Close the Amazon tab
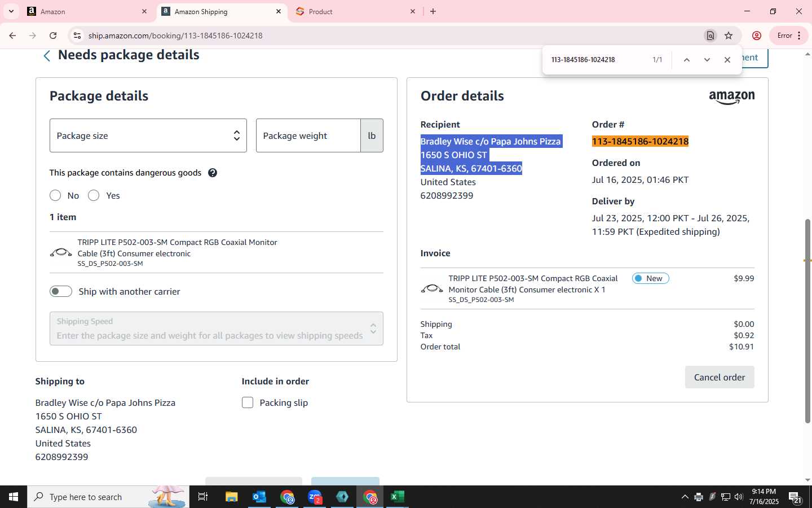This screenshot has width=812, height=508. [144, 11]
